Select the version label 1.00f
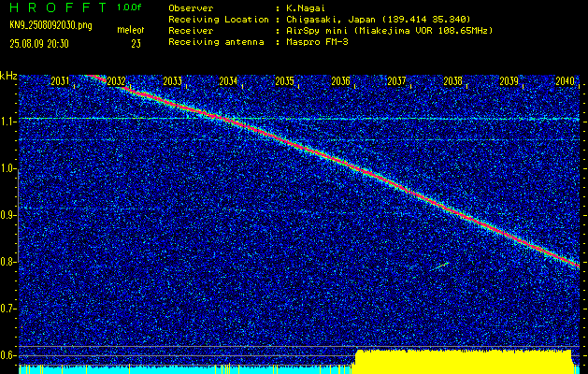Viewport: 588px width, 374px height. point(129,7)
